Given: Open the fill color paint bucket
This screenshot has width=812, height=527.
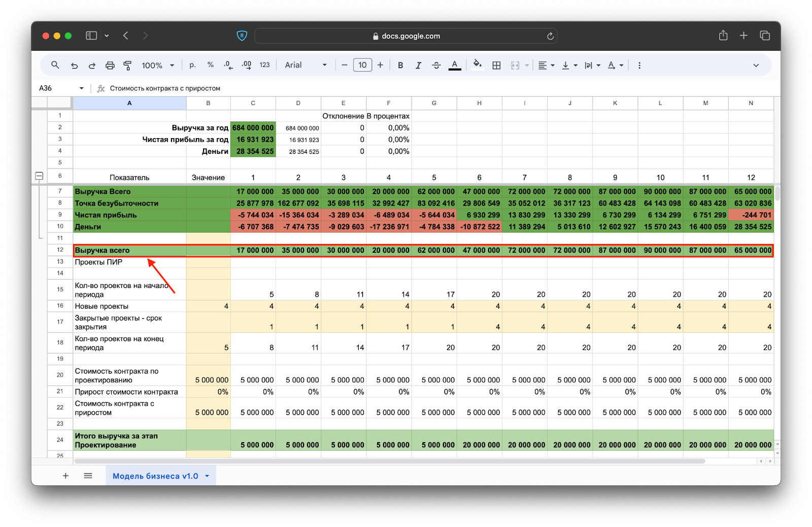Looking at the screenshot, I should click(x=477, y=65).
